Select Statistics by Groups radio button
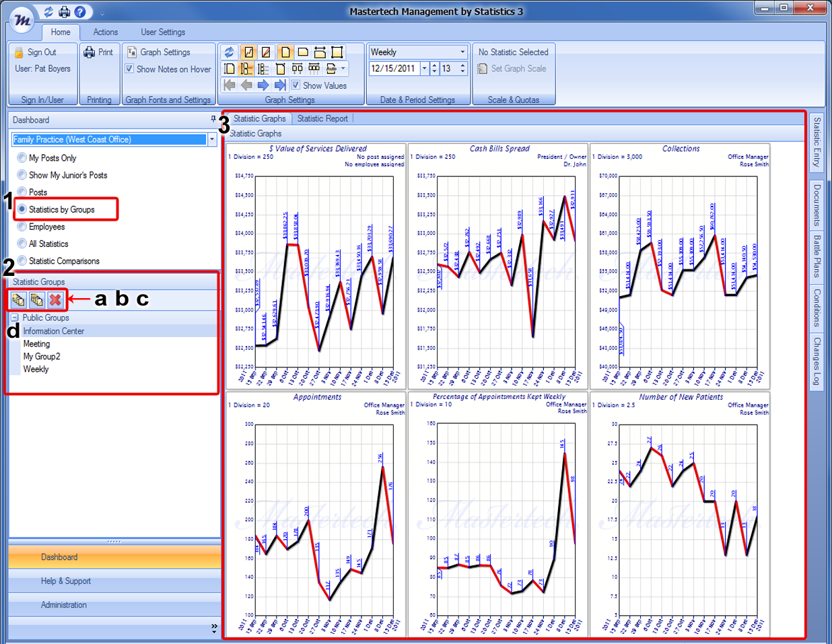This screenshot has height=644, width=832. coord(22,209)
